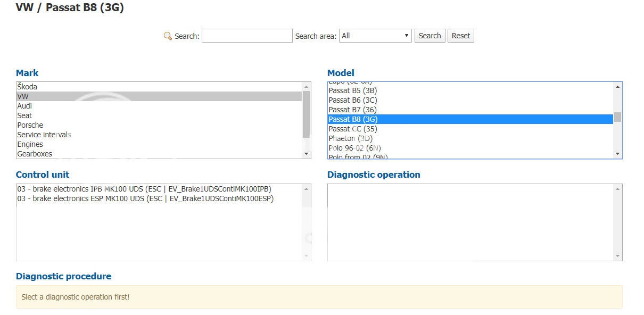The height and width of the screenshot is (315, 644).
Task: Choose brake electronics ESP MK100 UDS unit
Action: (159, 198)
